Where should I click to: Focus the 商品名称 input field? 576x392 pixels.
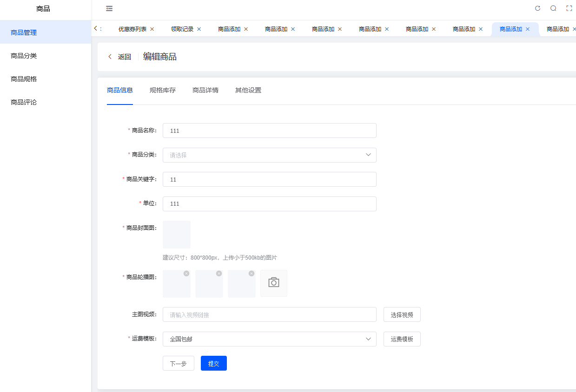pos(270,131)
